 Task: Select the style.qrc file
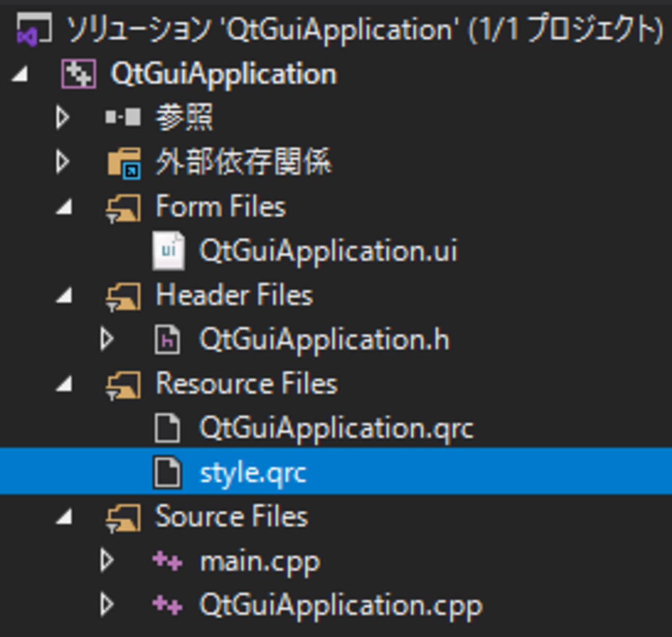click(x=253, y=473)
